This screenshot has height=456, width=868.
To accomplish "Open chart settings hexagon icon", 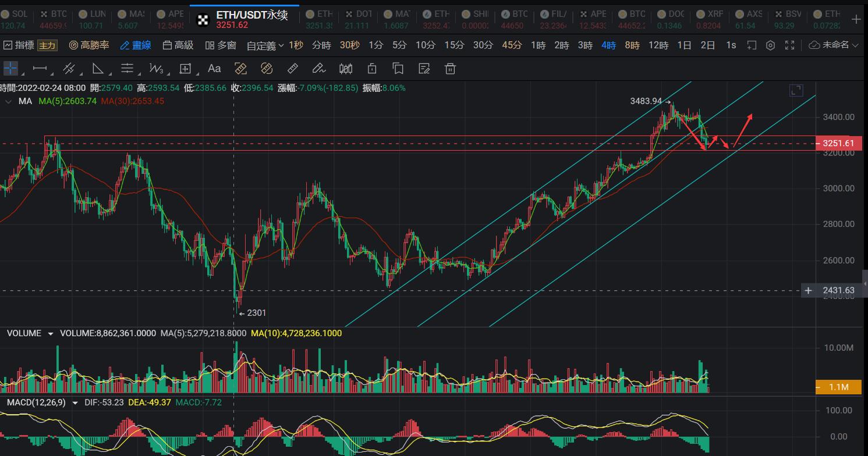I will (771, 45).
